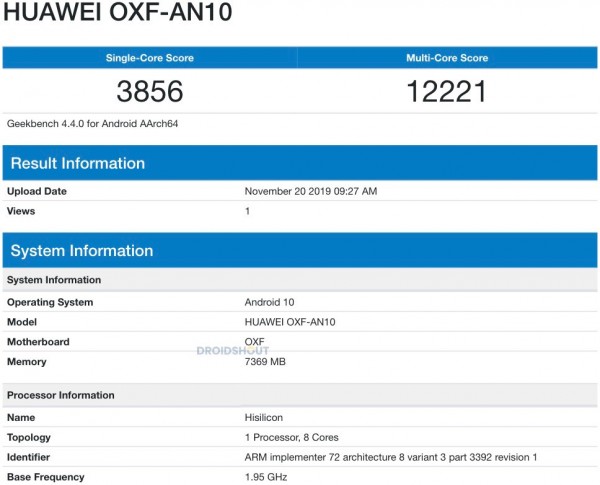Select the 1.95 GHz base frequency value

point(267,477)
